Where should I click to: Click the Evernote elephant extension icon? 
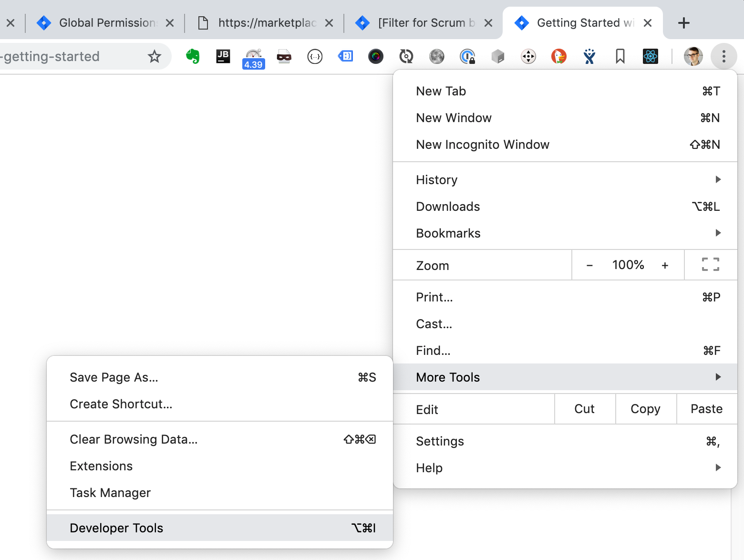coord(193,56)
